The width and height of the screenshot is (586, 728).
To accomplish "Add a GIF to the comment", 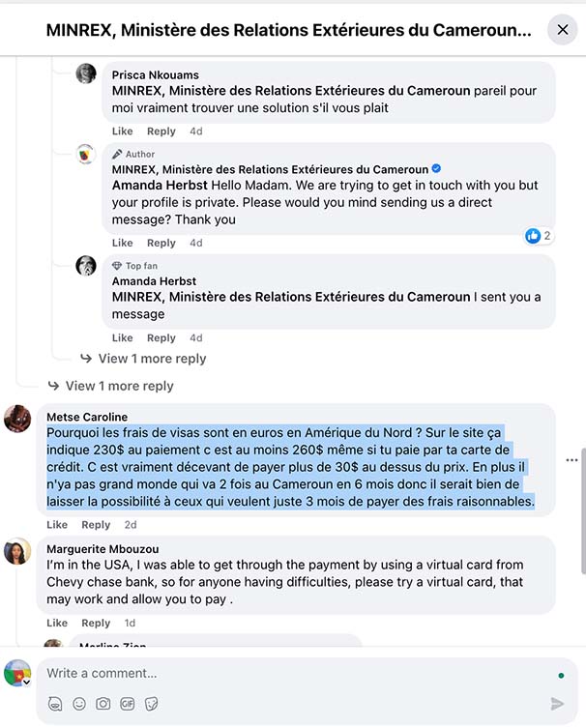I will tap(127, 704).
